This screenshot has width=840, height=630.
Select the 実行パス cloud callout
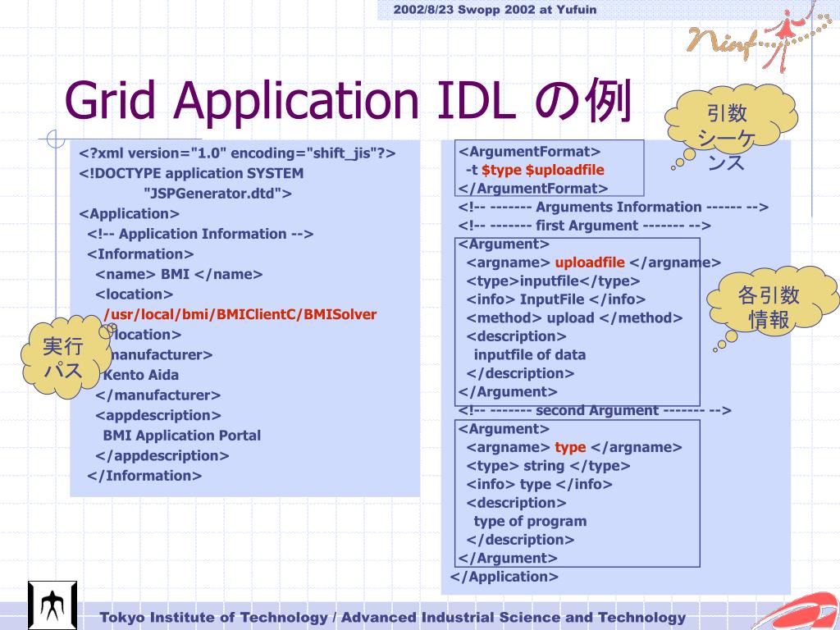[x=66, y=357]
